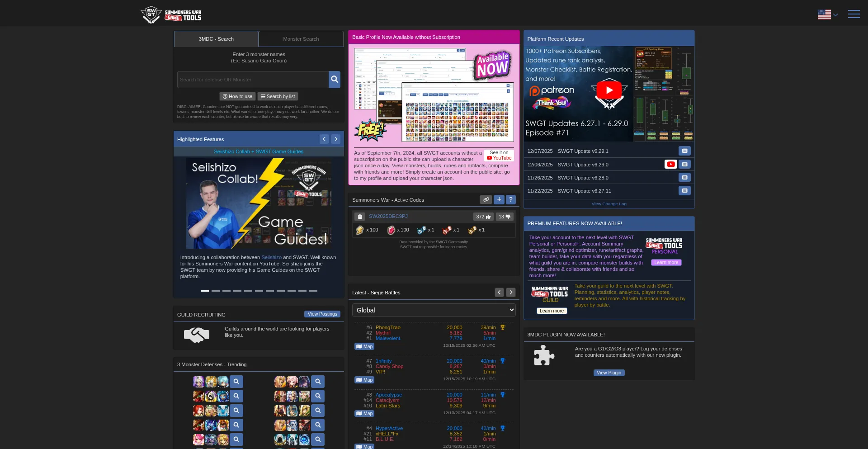Downvote the SW2025DEC9PJ code with thumbs down
868x449 pixels.
pos(504,217)
